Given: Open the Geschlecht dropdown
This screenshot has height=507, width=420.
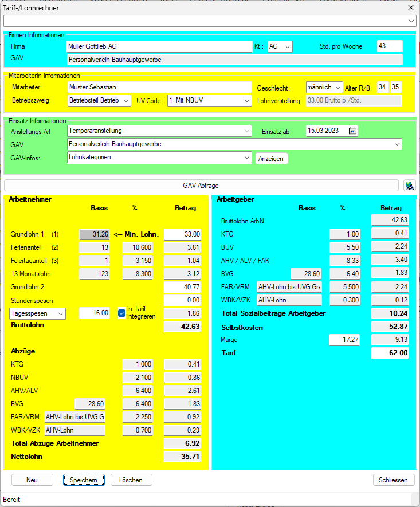Looking at the screenshot, I should [x=338, y=87].
